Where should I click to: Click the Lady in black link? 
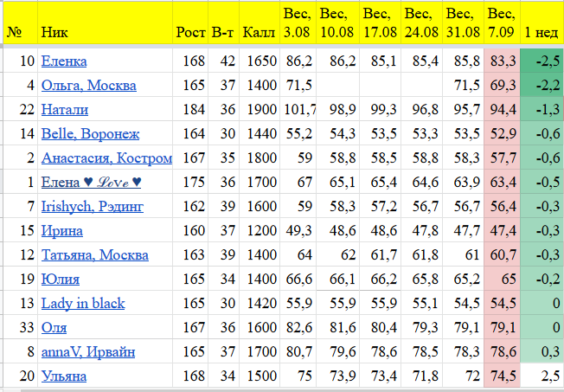(x=83, y=304)
